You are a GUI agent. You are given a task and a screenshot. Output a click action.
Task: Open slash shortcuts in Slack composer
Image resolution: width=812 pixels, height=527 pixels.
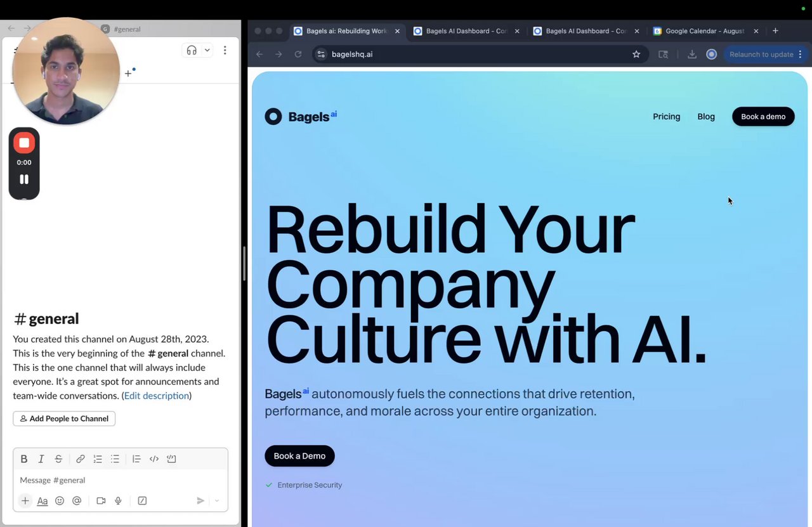(142, 501)
